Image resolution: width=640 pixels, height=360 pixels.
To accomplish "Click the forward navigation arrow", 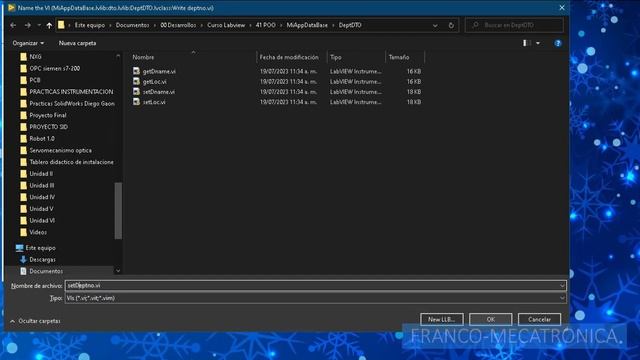I will tap(27, 25).
